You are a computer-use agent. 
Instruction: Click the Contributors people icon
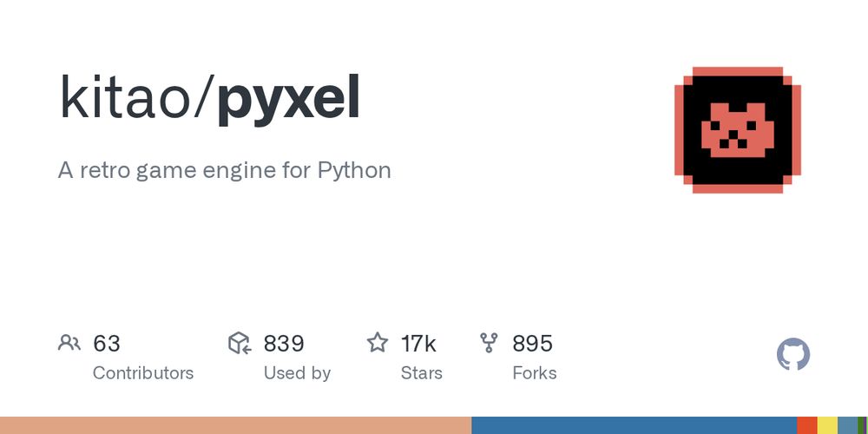69,343
